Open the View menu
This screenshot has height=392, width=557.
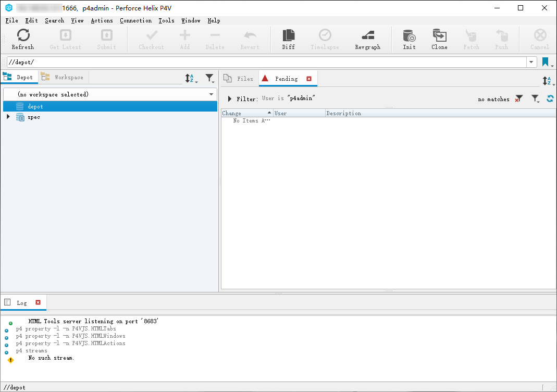pos(78,21)
